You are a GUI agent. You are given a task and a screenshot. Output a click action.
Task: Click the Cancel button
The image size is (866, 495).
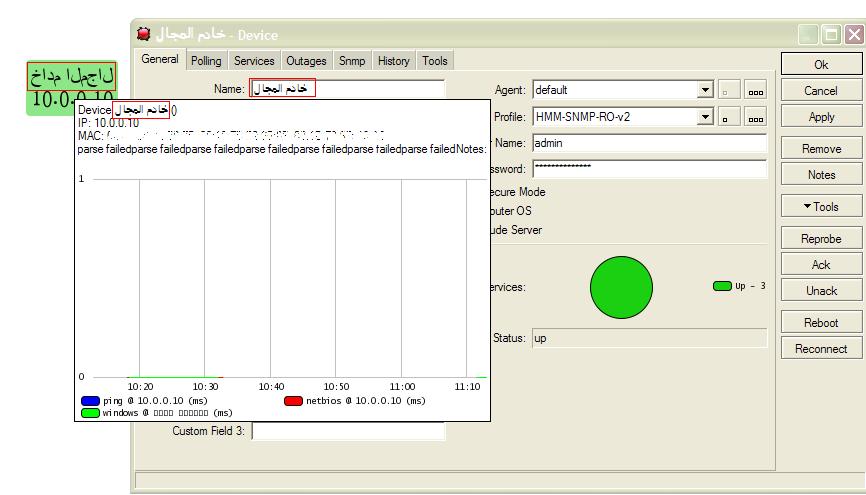[821, 91]
